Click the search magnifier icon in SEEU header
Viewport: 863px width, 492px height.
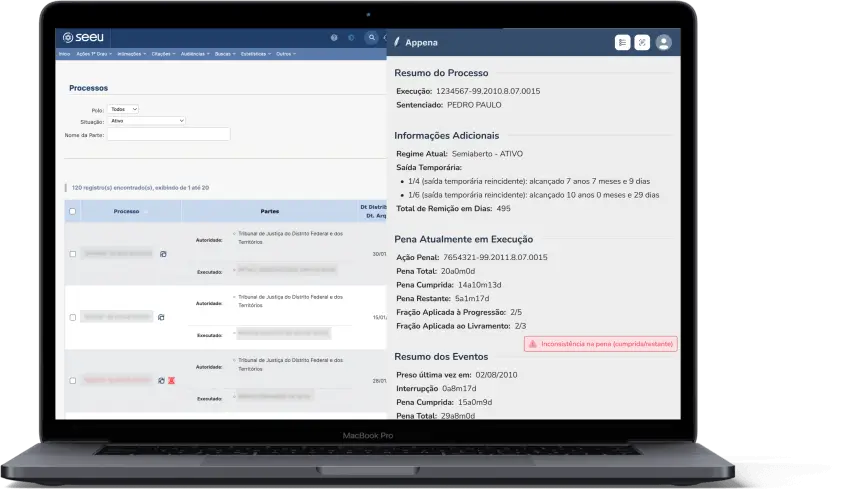pyautogui.click(x=371, y=37)
